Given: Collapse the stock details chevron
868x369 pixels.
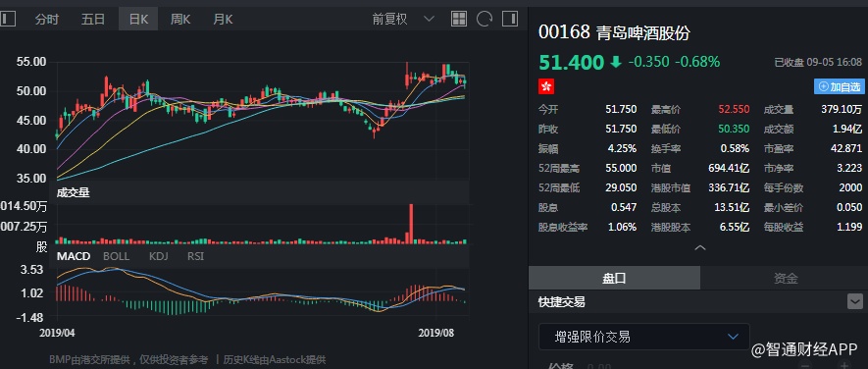Looking at the screenshot, I should (x=699, y=247).
